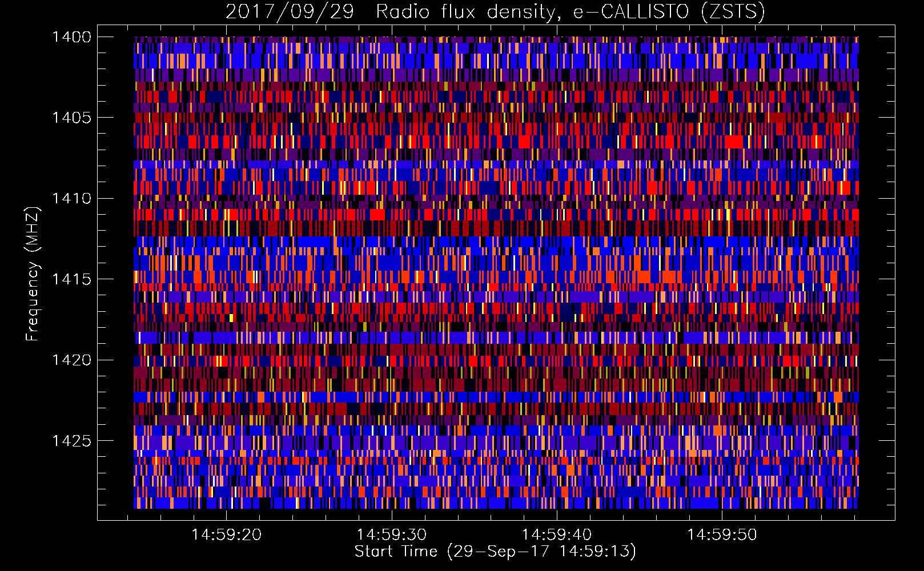Click the 1415 frequency tick label

click(71, 279)
